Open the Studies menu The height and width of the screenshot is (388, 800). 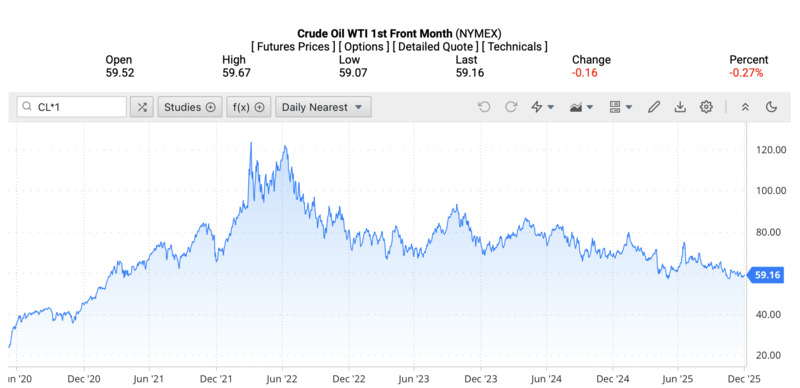(x=190, y=107)
